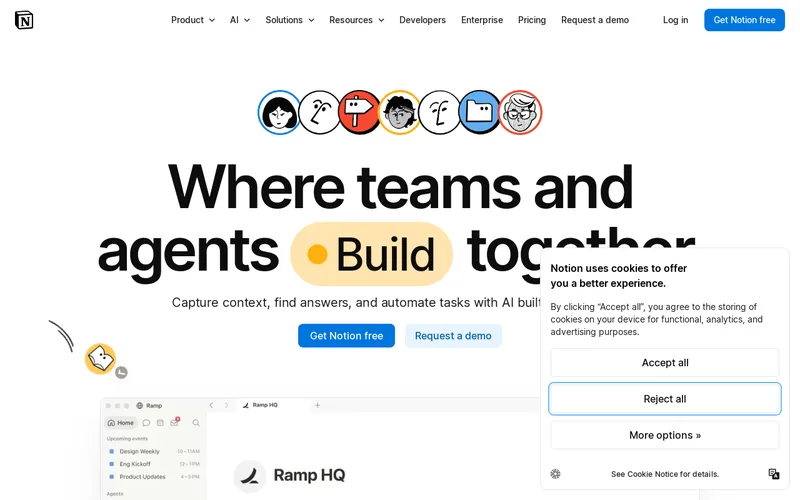Click the 12–1PM time beside Eng Kickoff
800x500 pixels.
pos(189,464)
